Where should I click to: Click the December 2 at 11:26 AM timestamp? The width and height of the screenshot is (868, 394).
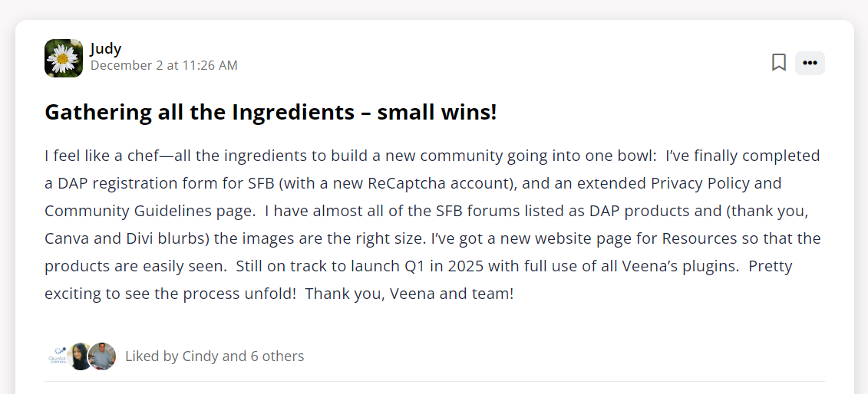[164, 66]
